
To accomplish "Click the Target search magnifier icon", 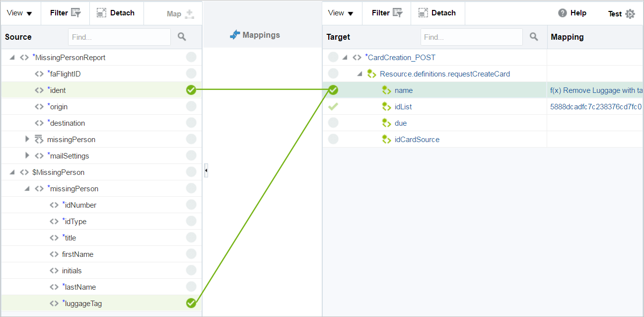I will 534,37.
